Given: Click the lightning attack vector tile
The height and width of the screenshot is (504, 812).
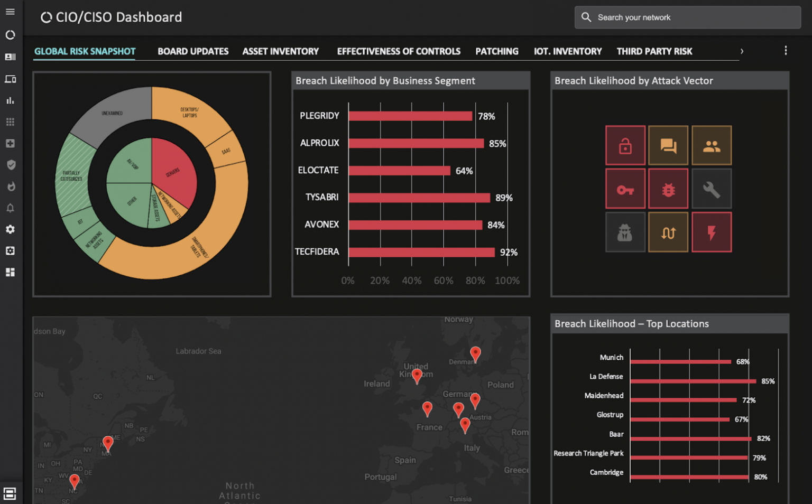Looking at the screenshot, I should [x=711, y=232].
